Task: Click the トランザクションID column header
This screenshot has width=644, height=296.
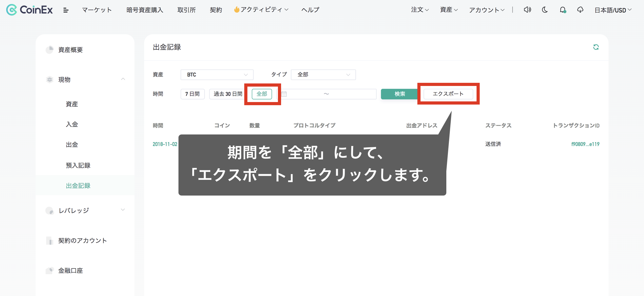Action: pos(576,125)
